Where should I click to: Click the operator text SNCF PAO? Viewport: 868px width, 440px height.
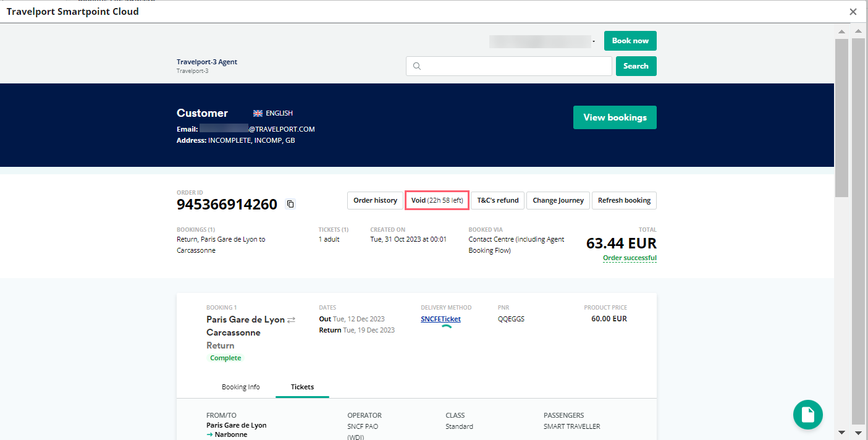[x=363, y=426]
